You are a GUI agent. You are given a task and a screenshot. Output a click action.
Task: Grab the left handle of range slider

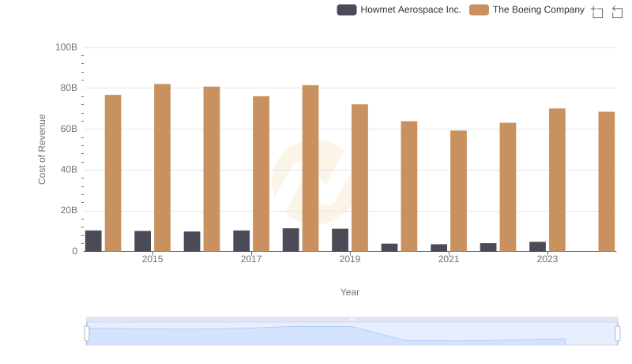(87, 333)
